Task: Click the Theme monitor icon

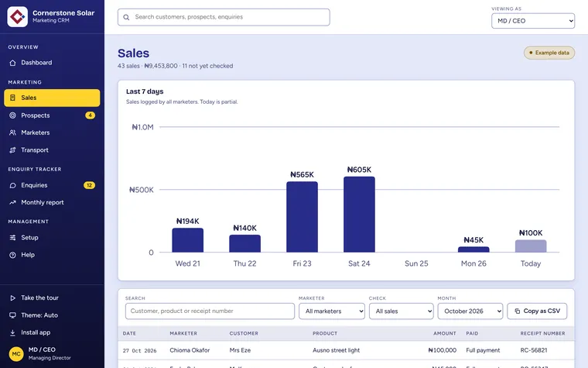Action: [12, 315]
